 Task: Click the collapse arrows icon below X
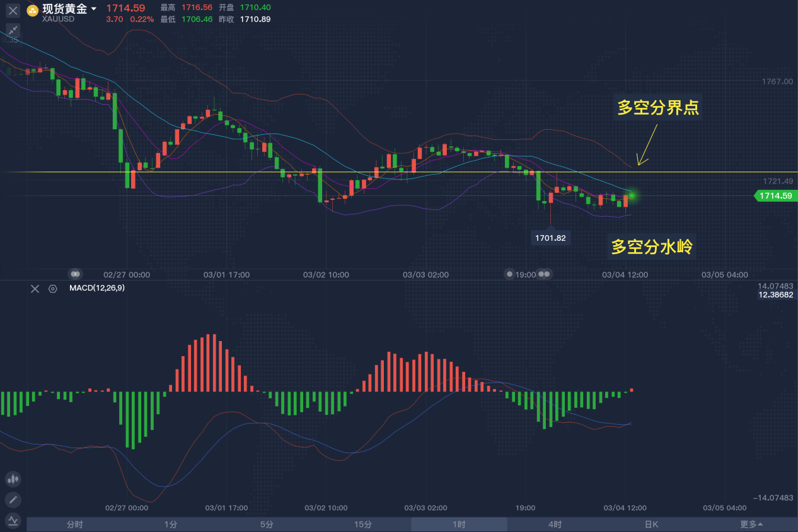(13, 30)
